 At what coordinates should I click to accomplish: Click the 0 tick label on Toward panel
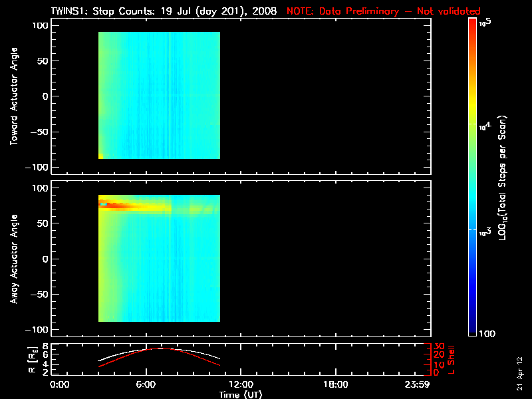pos(46,96)
